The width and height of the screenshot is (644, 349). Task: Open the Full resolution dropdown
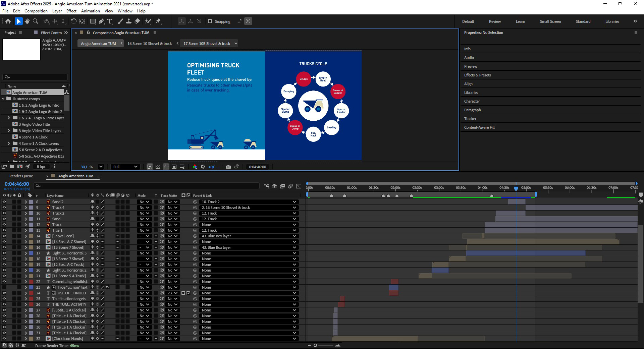click(x=125, y=167)
